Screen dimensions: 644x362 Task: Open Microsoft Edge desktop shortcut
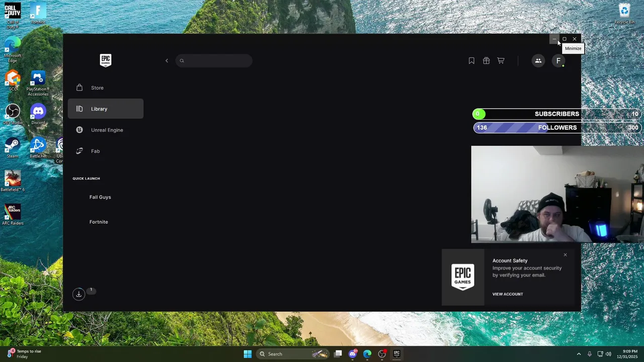(13, 49)
